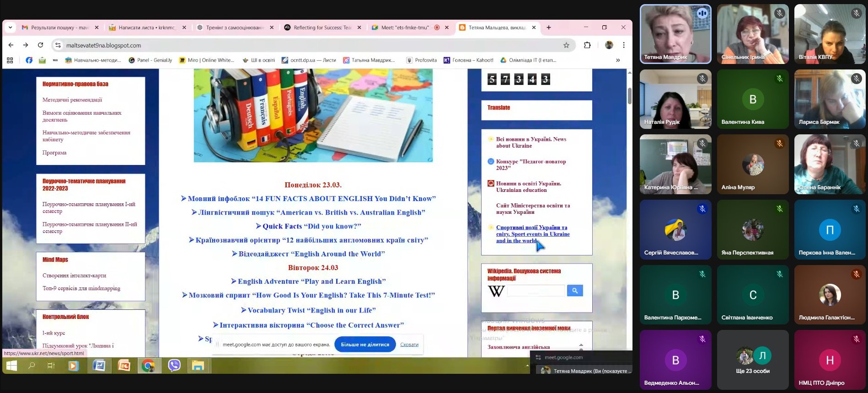The height and width of the screenshot is (393, 868).
Task: Toggle the mic icon on Віталія КВПУ's tile
Action: [857, 13]
